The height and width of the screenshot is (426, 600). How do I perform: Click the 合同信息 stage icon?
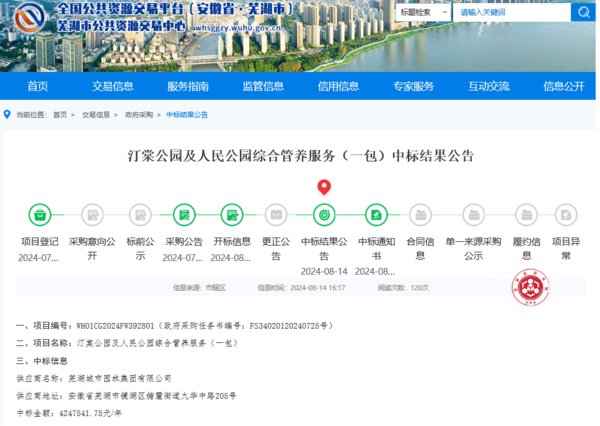pyautogui.click(x=421, y=214)
